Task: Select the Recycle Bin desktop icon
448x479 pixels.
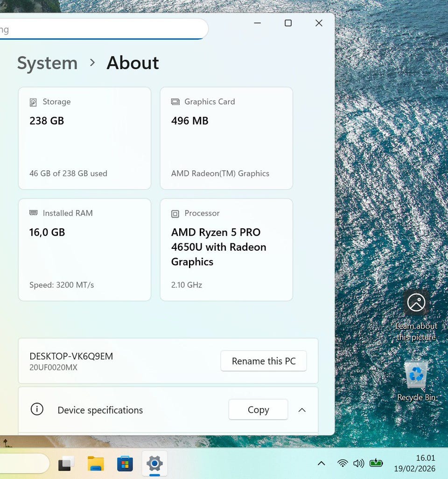Action: click(416, 380)
